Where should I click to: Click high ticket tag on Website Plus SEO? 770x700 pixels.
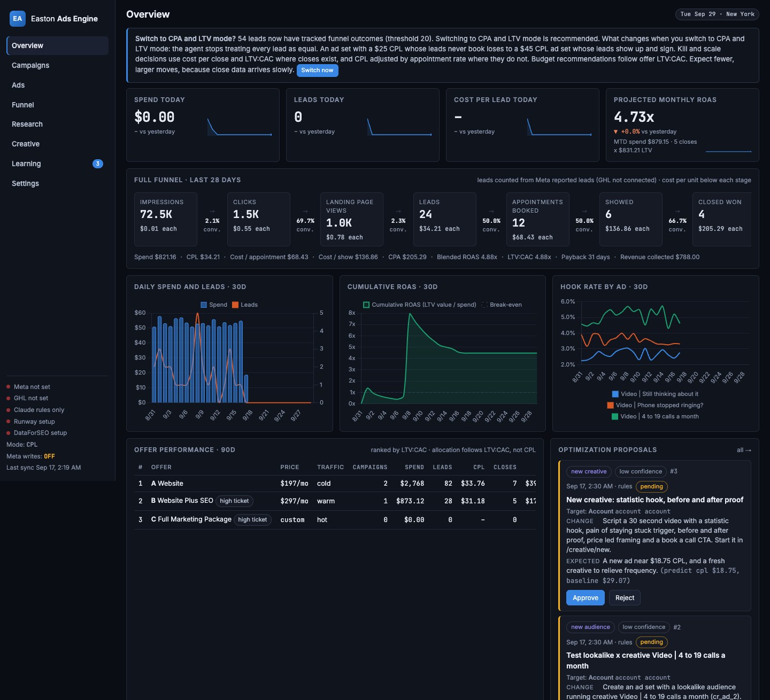click(234, 501)
